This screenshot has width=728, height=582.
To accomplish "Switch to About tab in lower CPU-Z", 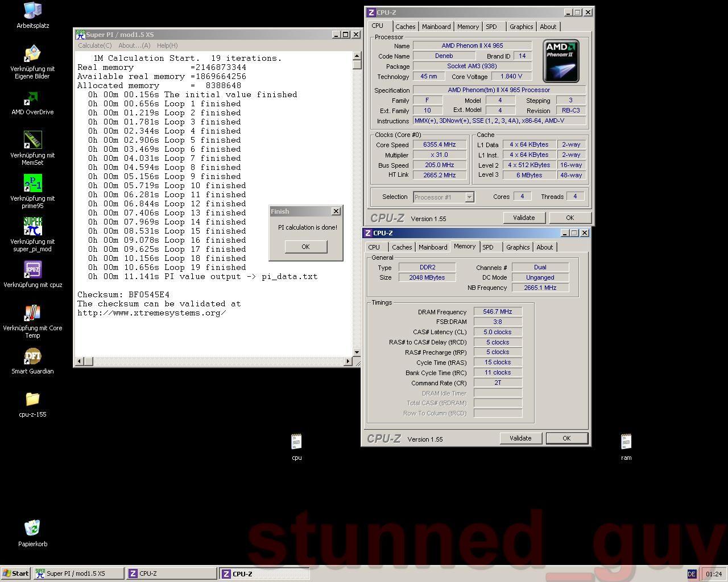I will coord(545,247).
